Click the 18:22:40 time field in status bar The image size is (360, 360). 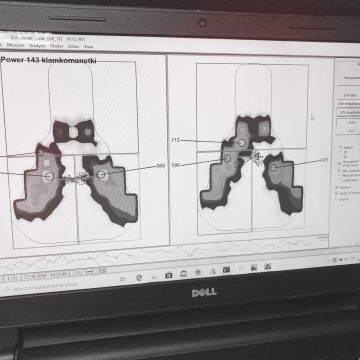(x=58, y=275)
